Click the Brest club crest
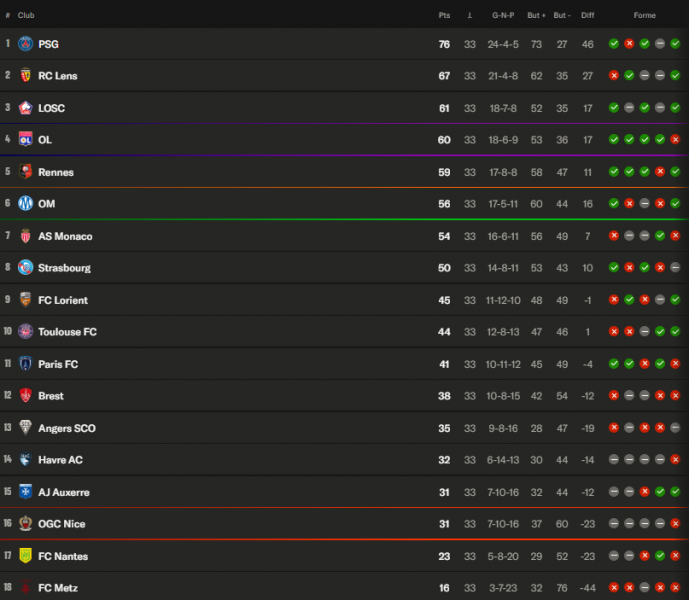Viewport: 689px width, 600px height. tap(25, 395)
